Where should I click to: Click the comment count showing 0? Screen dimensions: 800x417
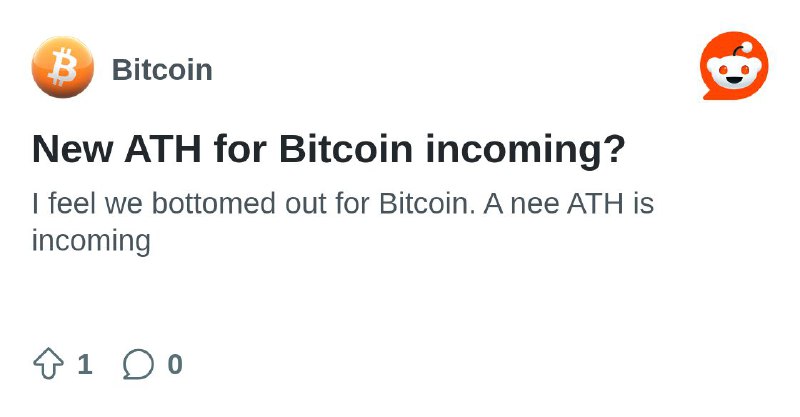tap(175, 364)
